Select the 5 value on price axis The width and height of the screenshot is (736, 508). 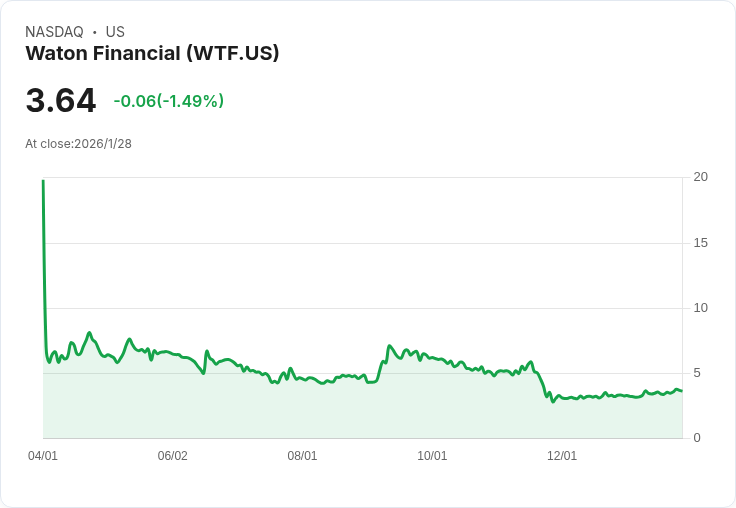pyautogui.click(x=700, y=373)
